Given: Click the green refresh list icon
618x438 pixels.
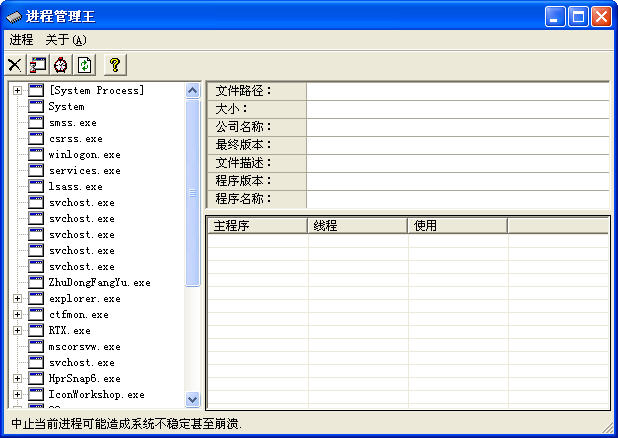Looking at the screenshot, I should (84, 65).
